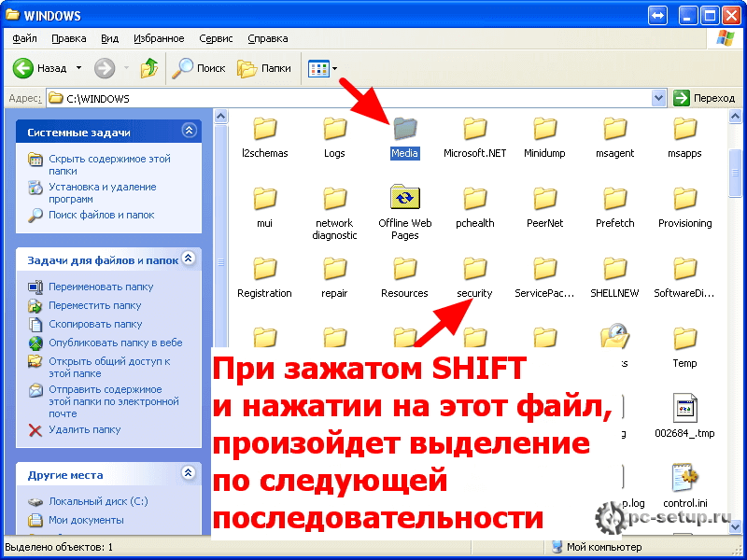Select the Microsoft.NET folder
Viewport: 747px width, 560px height.
(474, 137)
